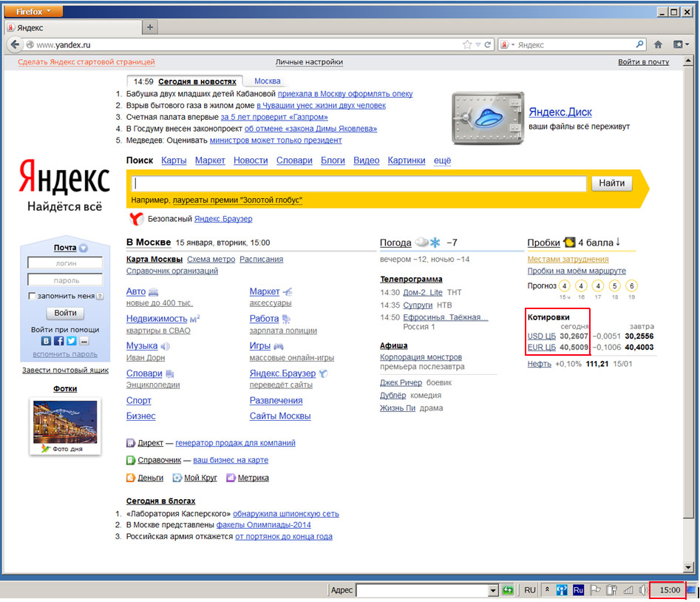Open taskbar Адрес combo box dropdown
The image size is (700, 602).
[493, 590]
